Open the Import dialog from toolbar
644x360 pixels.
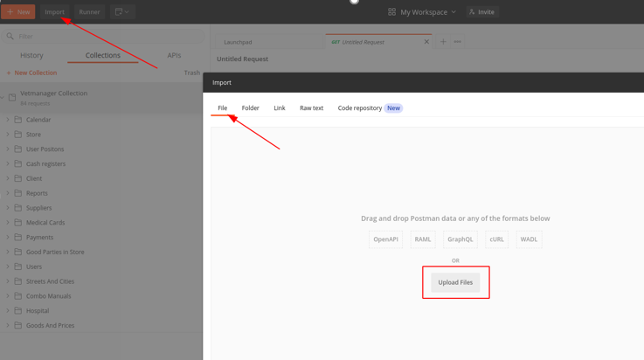pos(55,12)
